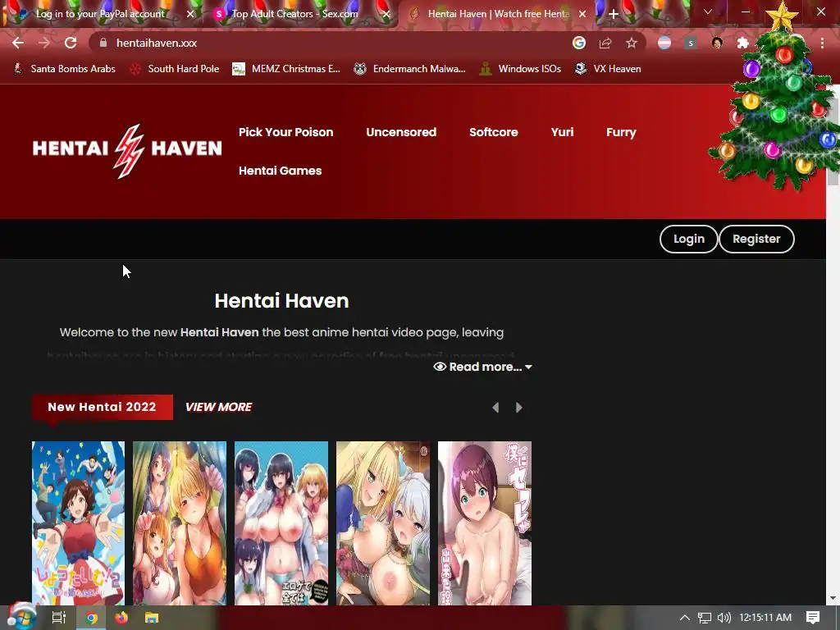Click the Register button
This screenshot has height=630, width=840.
(756, 239)
